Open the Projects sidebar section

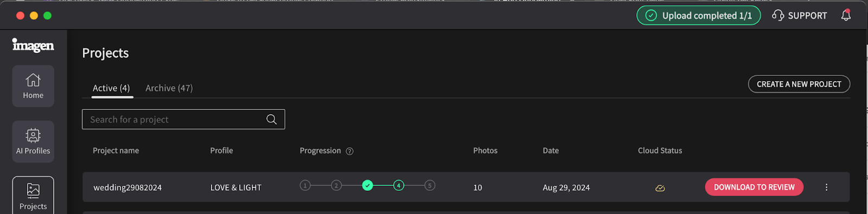(33, 196)
